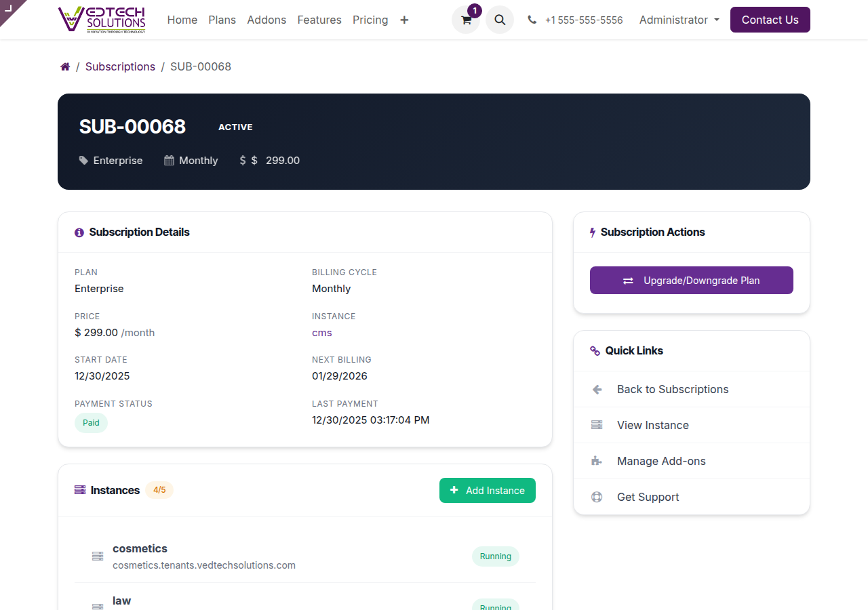
Task: Open the Subscriptions breadcrumb link
Action: tap(120, 66)
